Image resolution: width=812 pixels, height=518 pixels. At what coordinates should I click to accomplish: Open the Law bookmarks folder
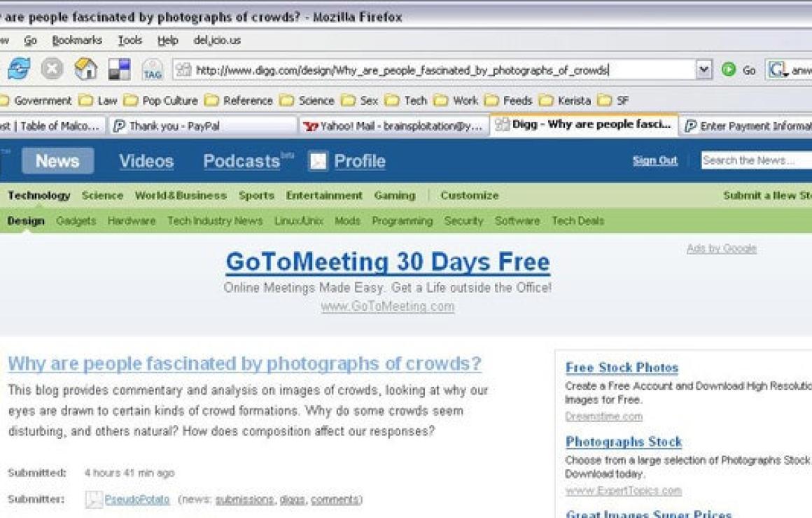coord(98,101)
